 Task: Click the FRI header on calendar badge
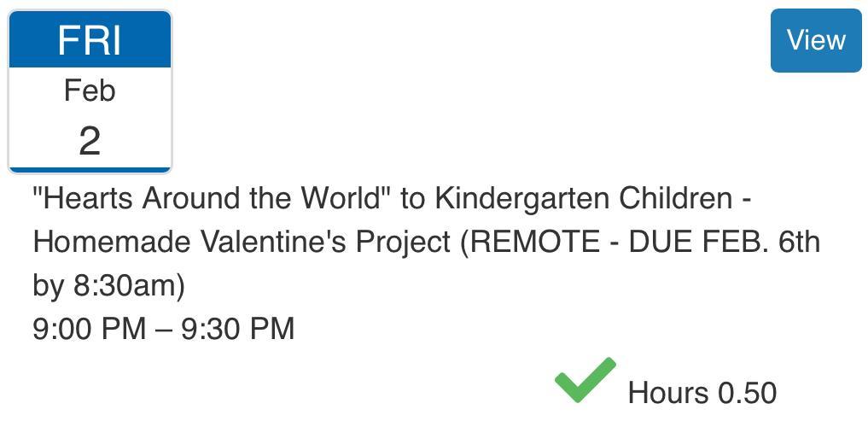point(90,39)
